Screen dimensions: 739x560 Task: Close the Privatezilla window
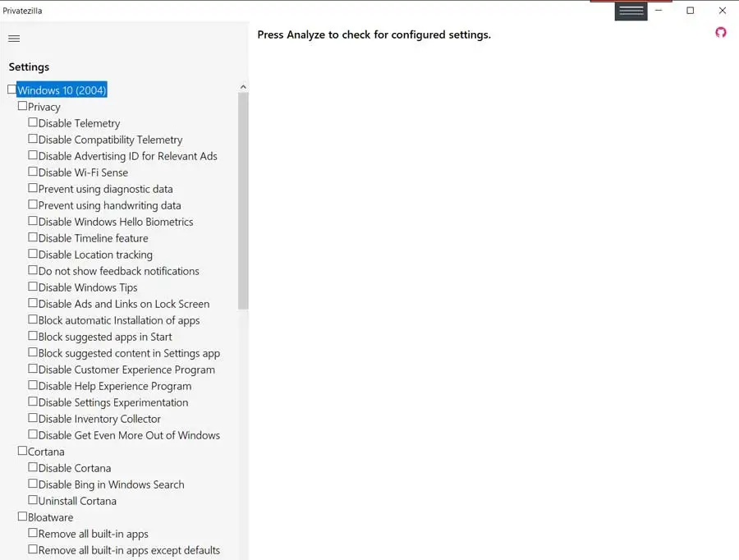click(722, 11)
